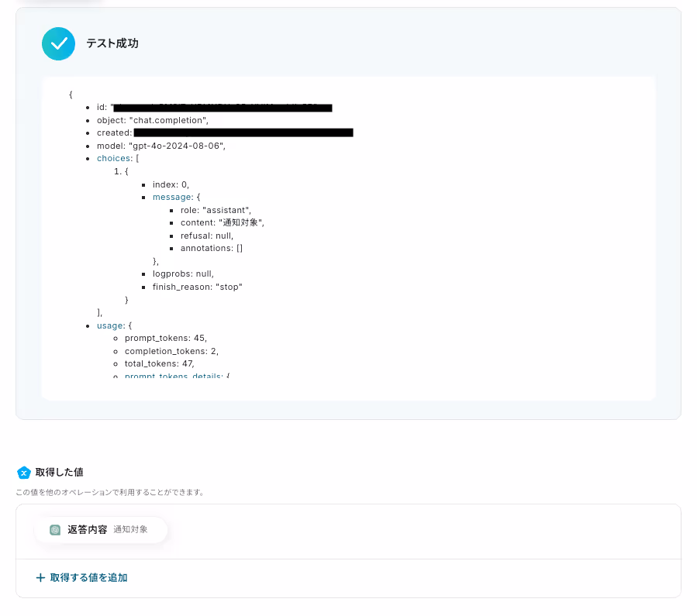Click the この値を他のオペレーション description text
The height and width of the screenshot is (616, 697).
point(110,492)
